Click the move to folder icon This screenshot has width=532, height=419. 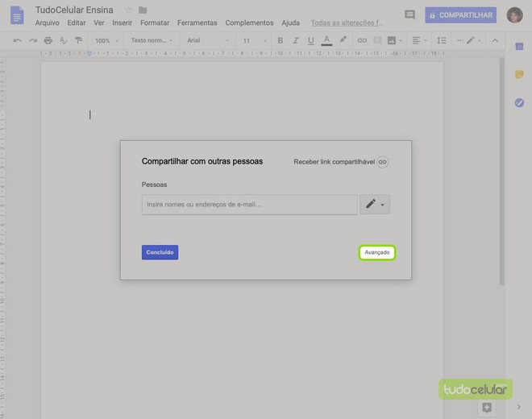pyautogui.click(x=143, y=10)
